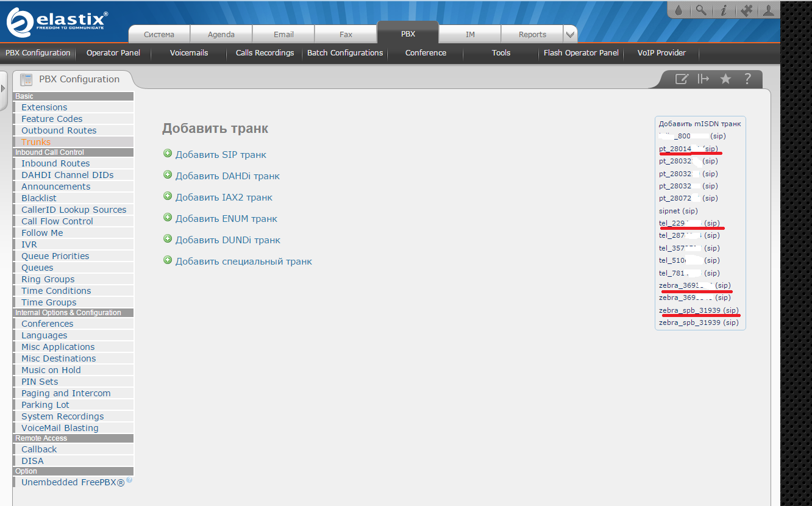The width and height of the screenshot is (812, 506).
Task: Click green plus beside 'Добавить IAX2 транк'
Action: point(168,196)
